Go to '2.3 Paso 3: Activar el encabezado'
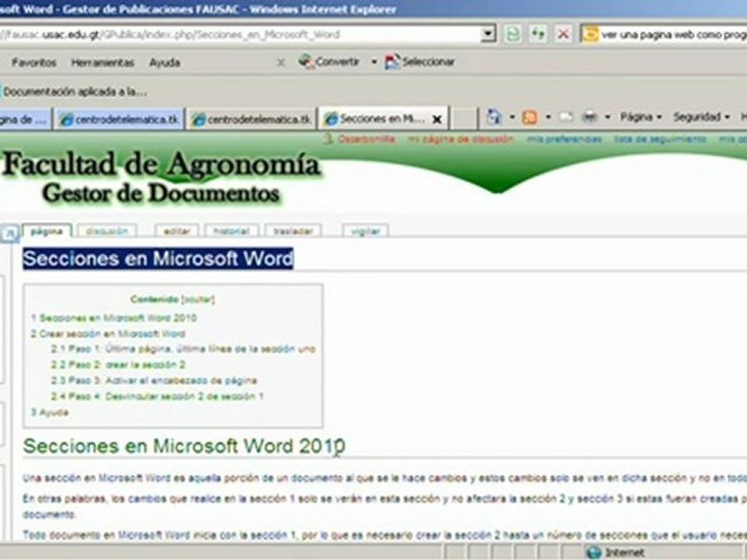Viewport: 747px width, 560px height. point(154,380)
